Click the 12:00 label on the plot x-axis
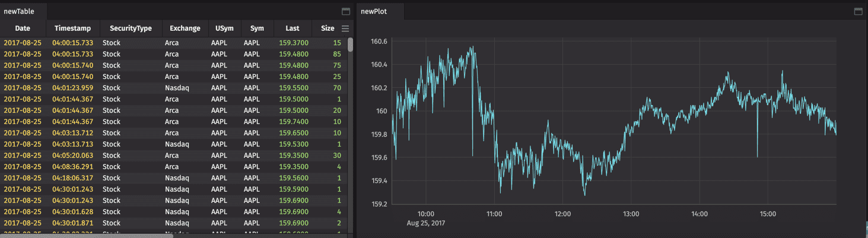868x238 pixels. point(562,214)
